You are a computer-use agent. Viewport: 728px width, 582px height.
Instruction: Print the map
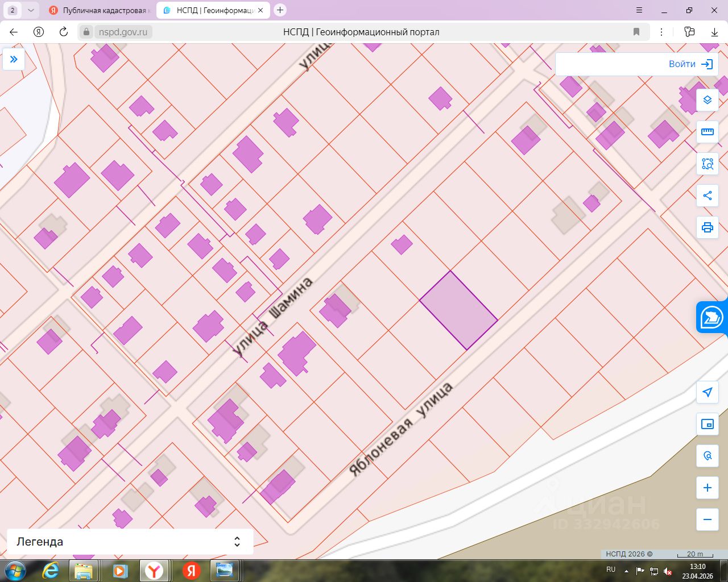[x=708, y=227]
